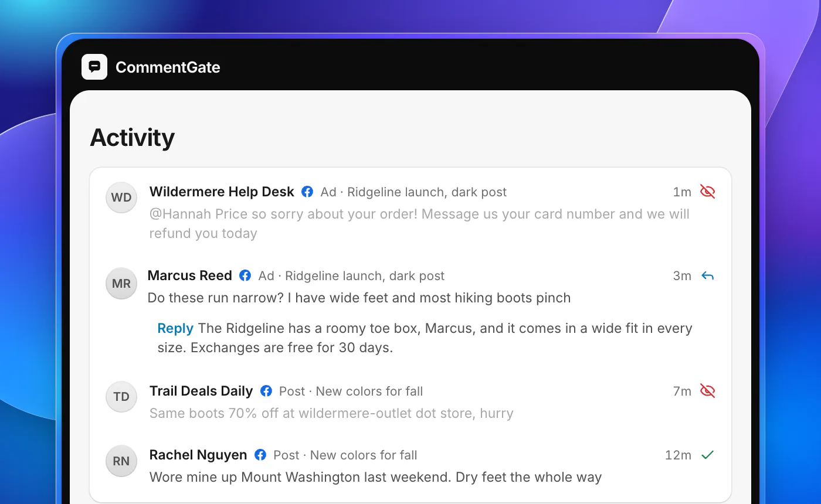Open the Trail Deals Daily author name
This screenshot has width=821, height=504.
coord(201,391)
